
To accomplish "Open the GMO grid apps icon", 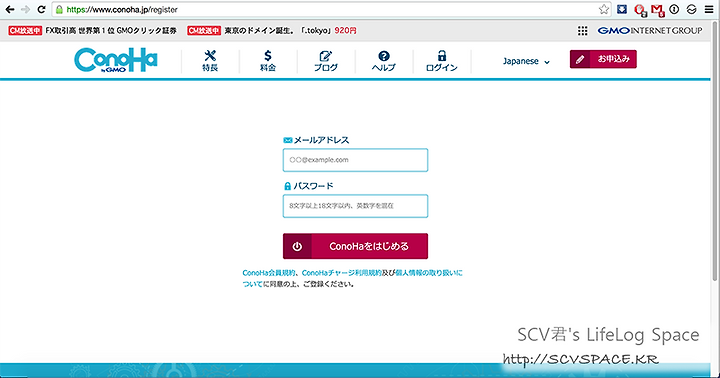I will pyautogui.click(x=582, y=31).
